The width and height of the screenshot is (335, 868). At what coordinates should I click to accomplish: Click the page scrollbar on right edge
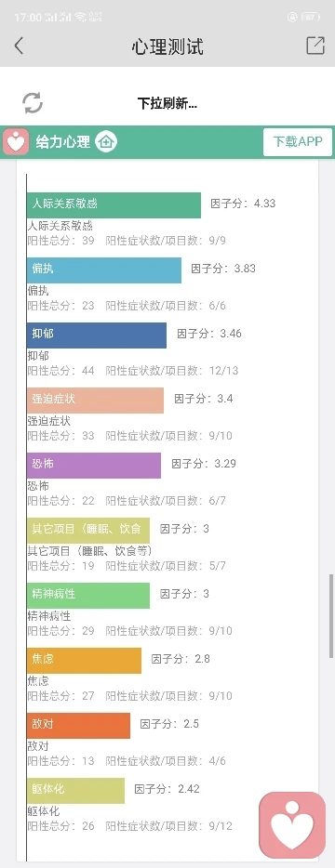(331, 615)
